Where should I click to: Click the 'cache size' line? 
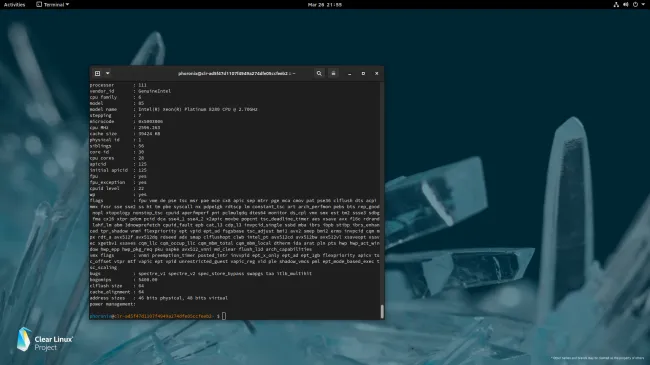(x=125, y=134)
